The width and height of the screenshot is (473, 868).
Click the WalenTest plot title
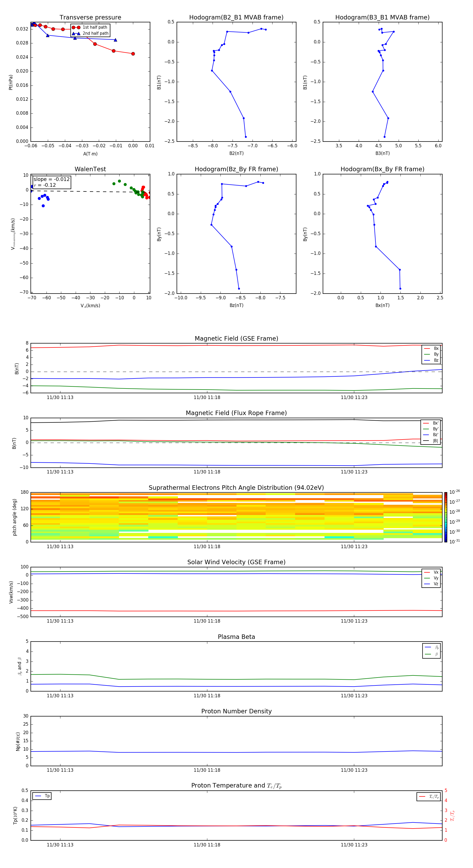point(90,169)
